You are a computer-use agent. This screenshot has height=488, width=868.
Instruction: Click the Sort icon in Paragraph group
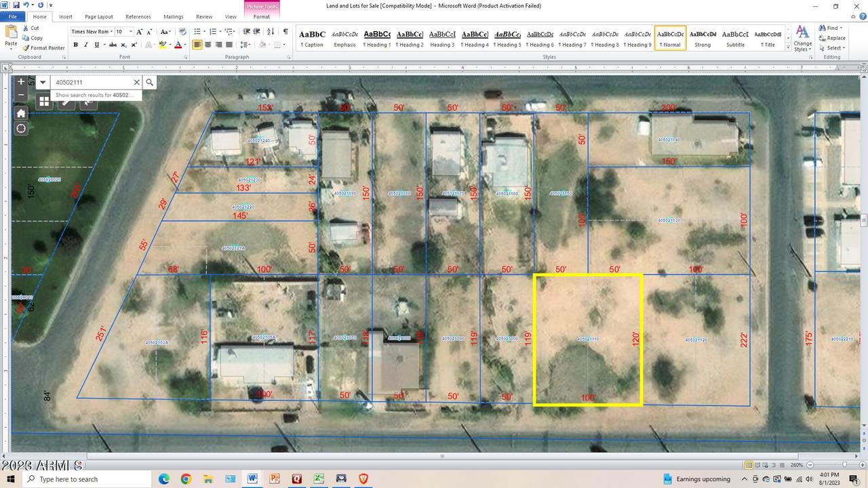click(271, 31)
